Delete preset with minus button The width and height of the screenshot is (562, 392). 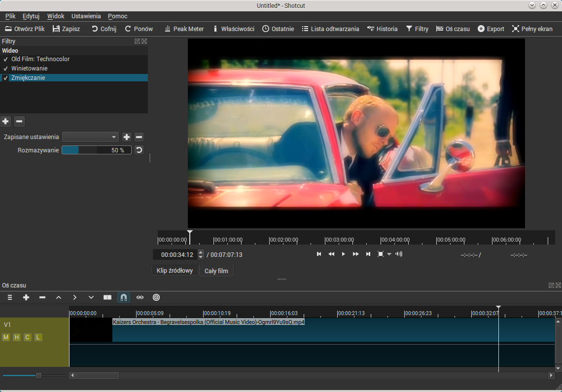(x=139, y=137)
